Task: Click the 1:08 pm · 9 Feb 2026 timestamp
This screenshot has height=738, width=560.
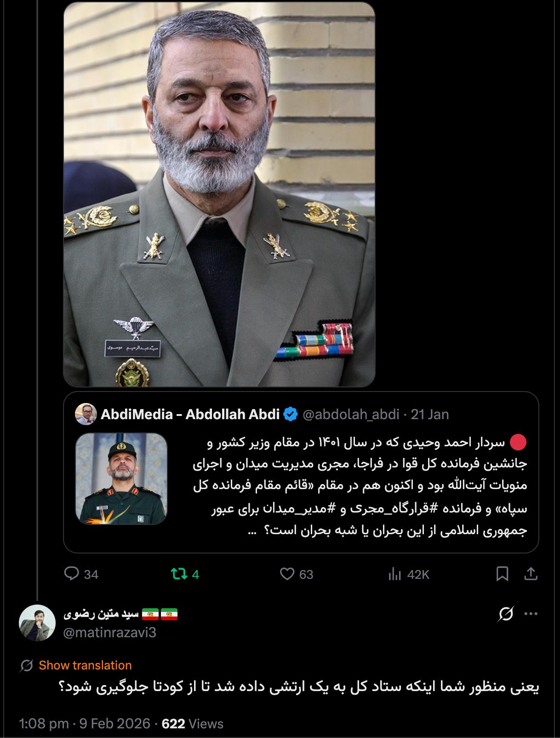Action: click(x=85, y=724)
